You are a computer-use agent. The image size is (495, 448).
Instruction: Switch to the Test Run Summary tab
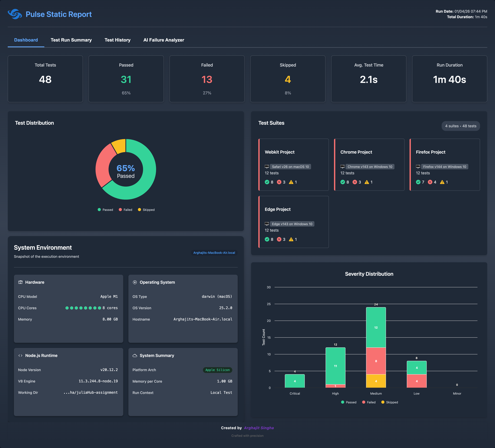click(x=71, y=40)
